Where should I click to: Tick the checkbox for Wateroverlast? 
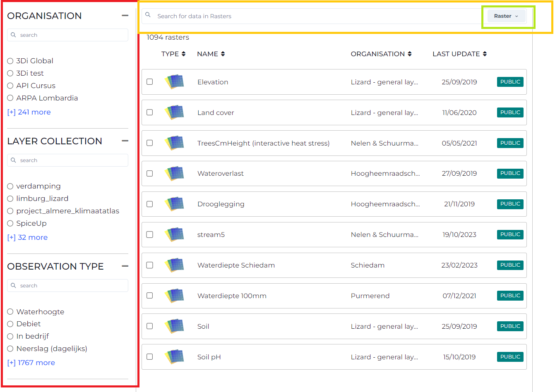[150, 174]
